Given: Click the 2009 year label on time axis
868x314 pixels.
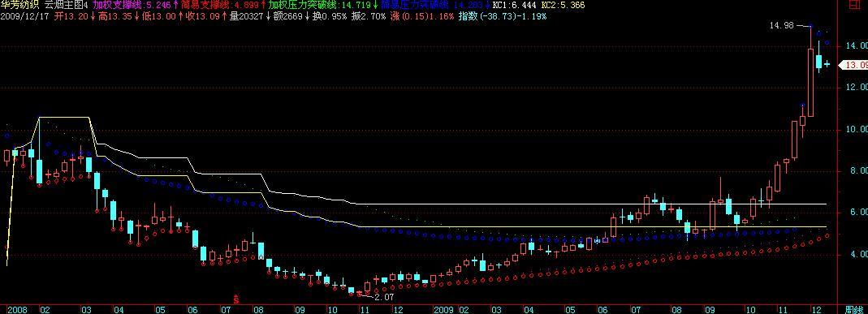Looking at the screenshot, I should (x=444, y=310).
